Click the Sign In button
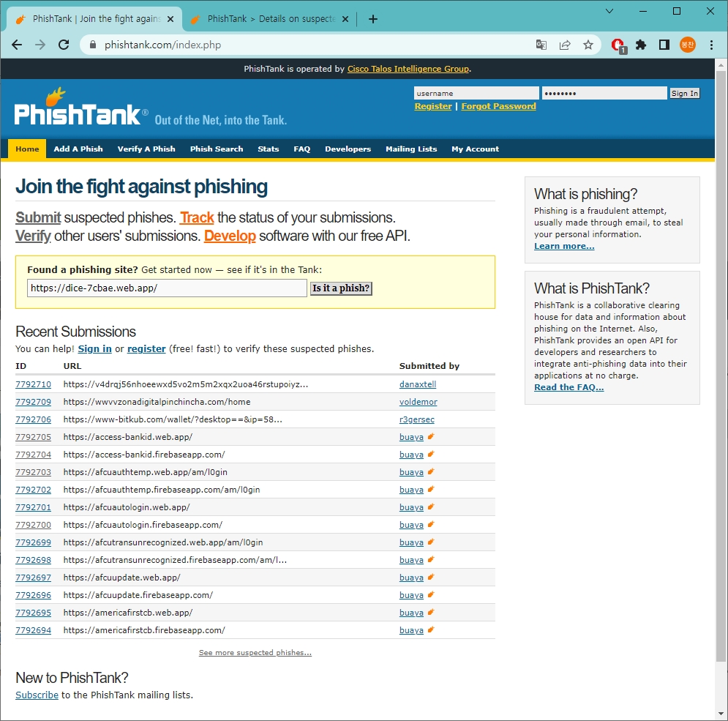Viewport: 728px width, 721px height. 685,93
